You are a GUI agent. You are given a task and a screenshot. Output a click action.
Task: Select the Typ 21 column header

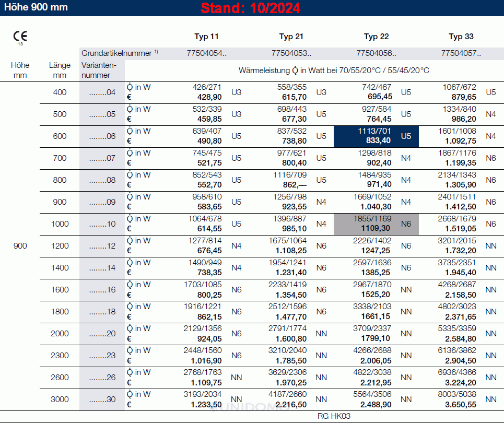pyautogui.click(x=291, y=37)
